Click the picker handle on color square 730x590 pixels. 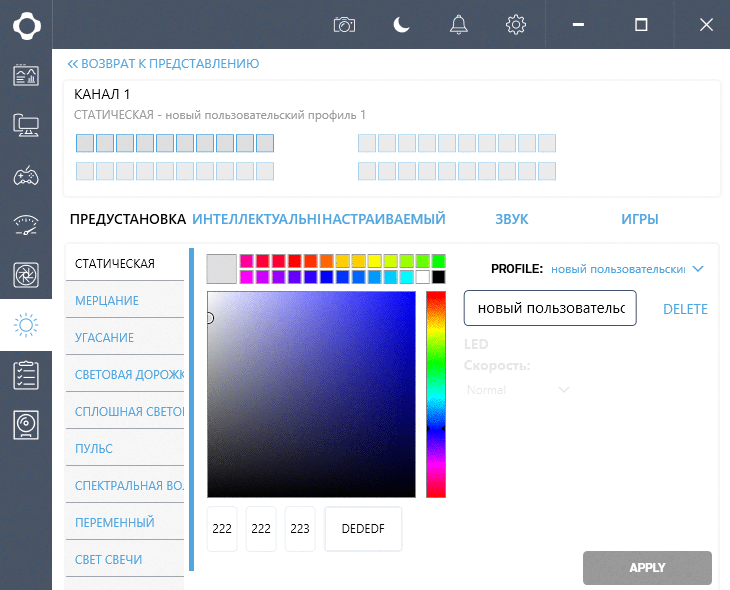pyautogui.click(x=210, y=318)
